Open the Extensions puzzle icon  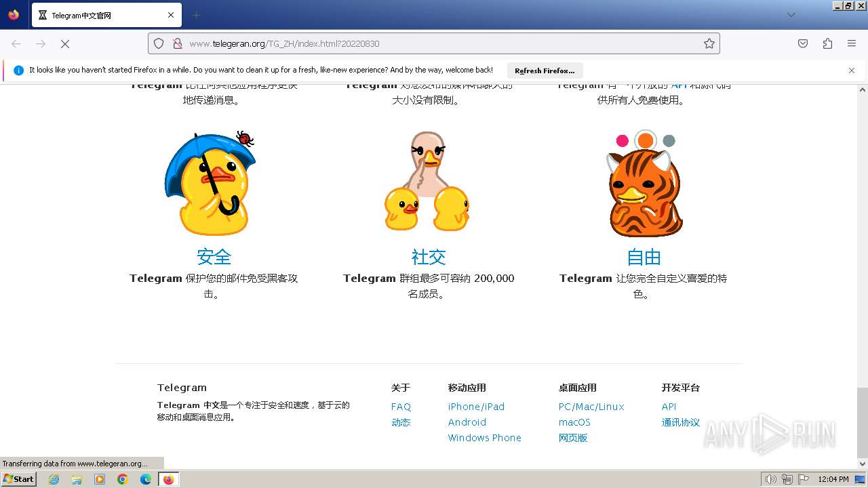pyautogui.click(x=827, y=43)
